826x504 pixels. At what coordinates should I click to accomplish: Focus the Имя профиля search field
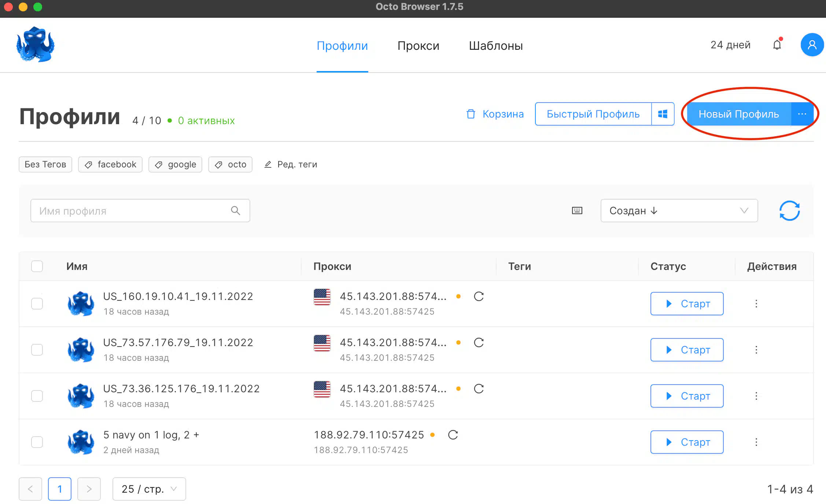point(140,211)
